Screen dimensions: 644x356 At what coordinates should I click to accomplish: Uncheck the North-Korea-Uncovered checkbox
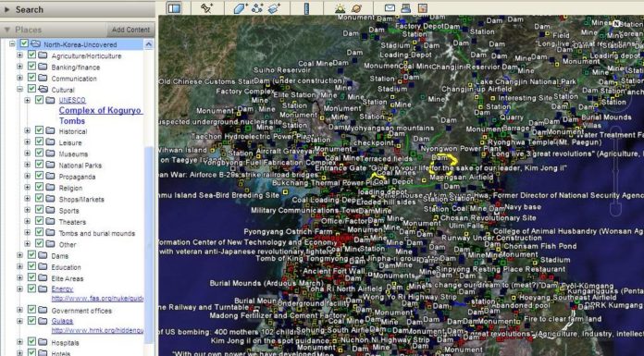coord(24,43)
